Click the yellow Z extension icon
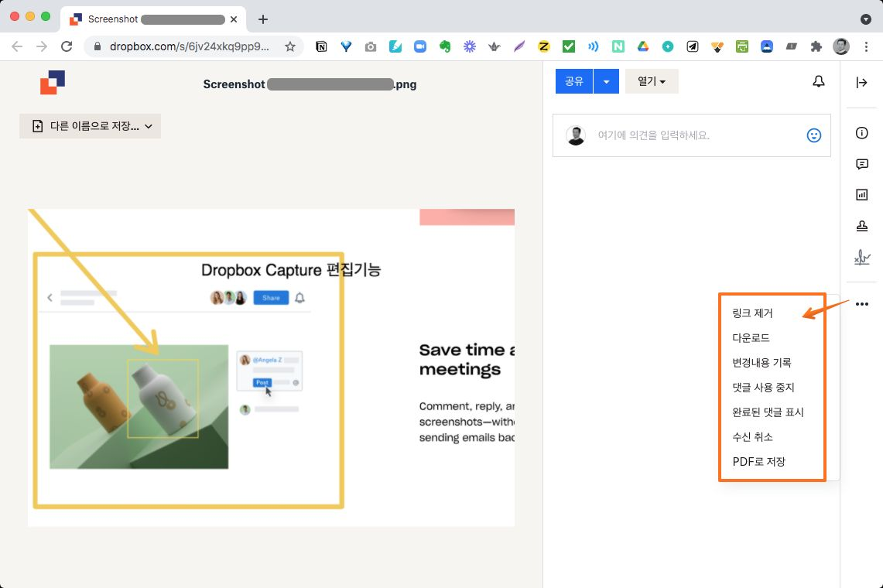 tap(543, 46)
